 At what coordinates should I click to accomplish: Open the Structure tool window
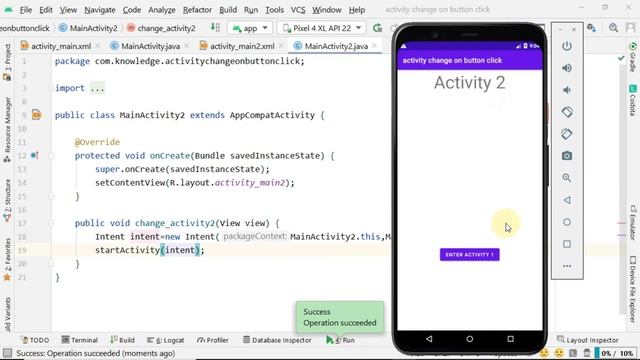point(7,200)
